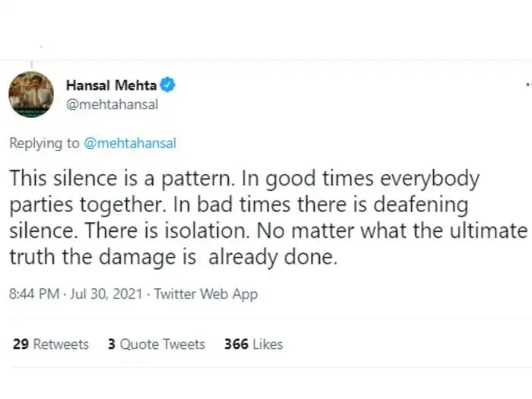
Task: Click the 8:44 PM timestamp
Action: pyautogui.click(x=34, y=294)
